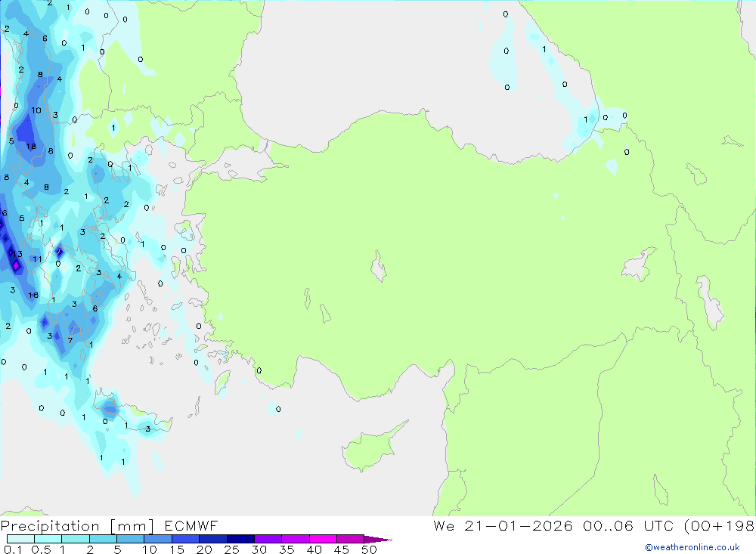The image size is (756, 554).
Task: Click the legend label '0.1'
Action: tap(13, 549)
